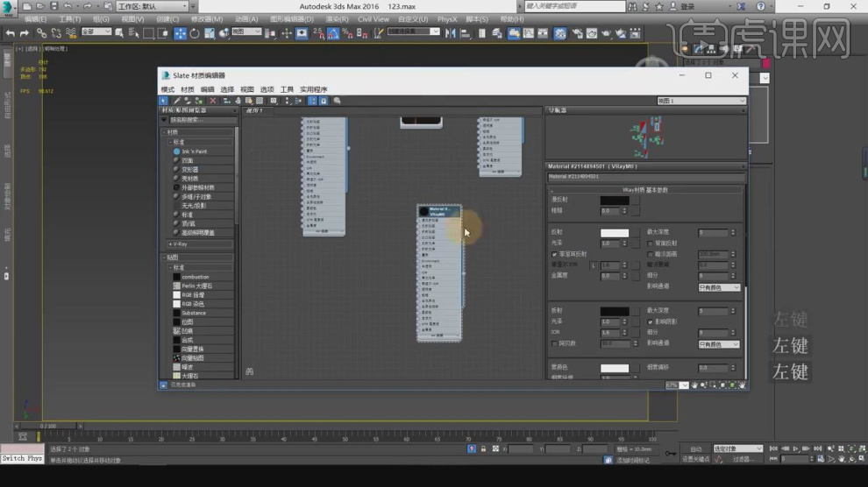Select the Substance map in the browser

point(194,313)
